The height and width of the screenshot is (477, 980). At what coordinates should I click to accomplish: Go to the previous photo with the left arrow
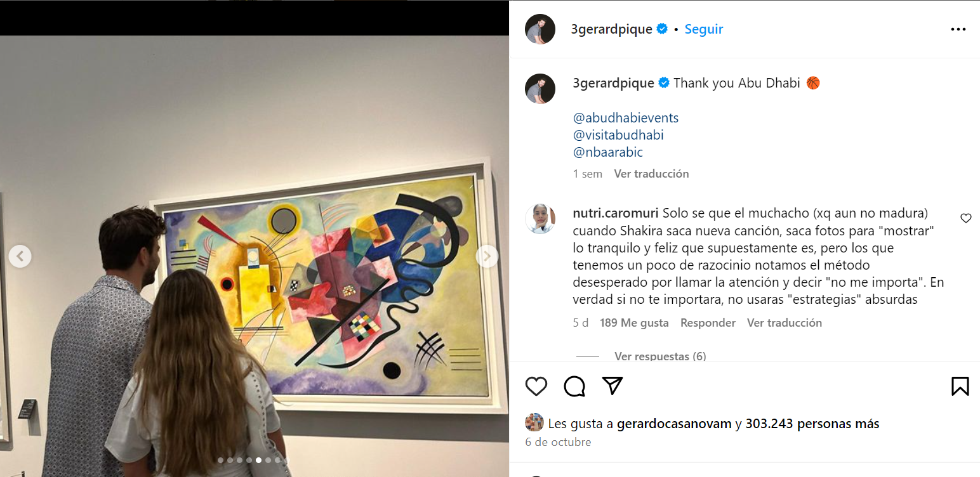coord(20,256)
